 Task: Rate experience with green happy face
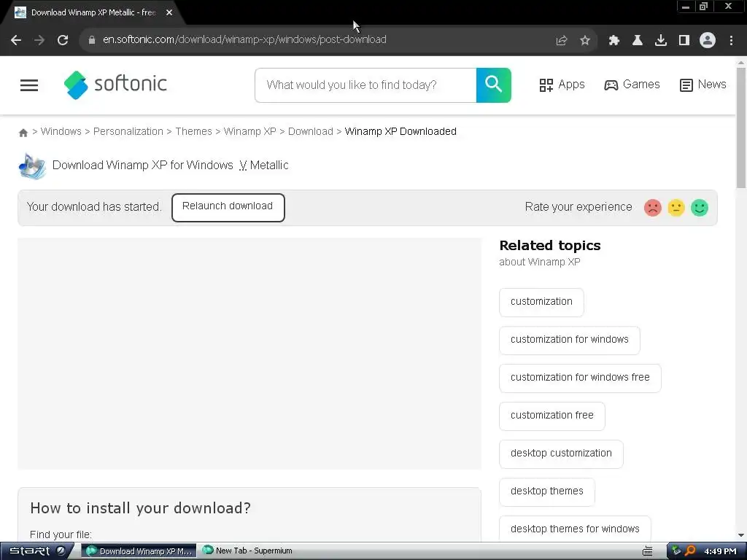pyautogui.click(x=700, y=208)
